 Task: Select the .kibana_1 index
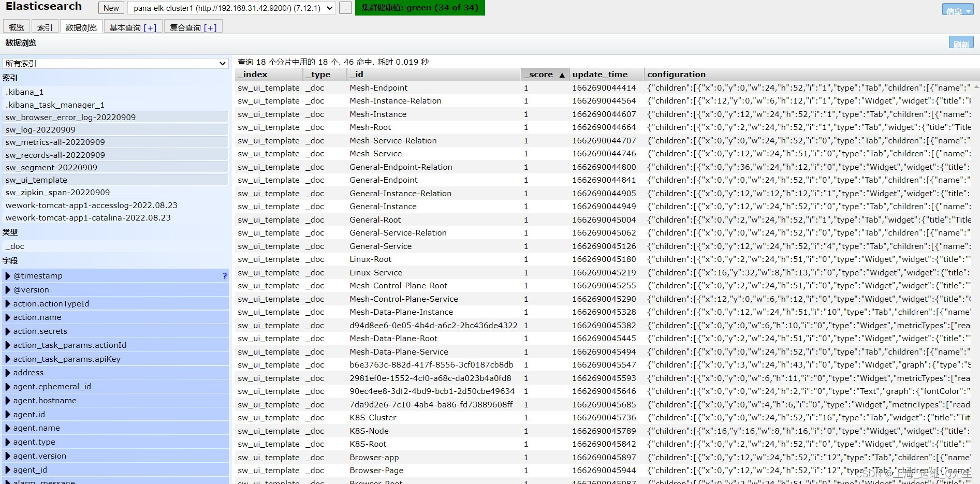[x=115, y=92]
